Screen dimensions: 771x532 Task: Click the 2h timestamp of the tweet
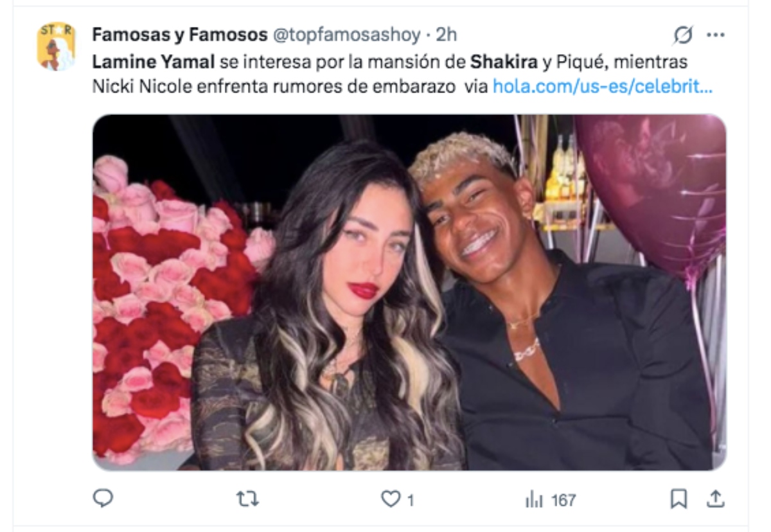coord(447,34)
